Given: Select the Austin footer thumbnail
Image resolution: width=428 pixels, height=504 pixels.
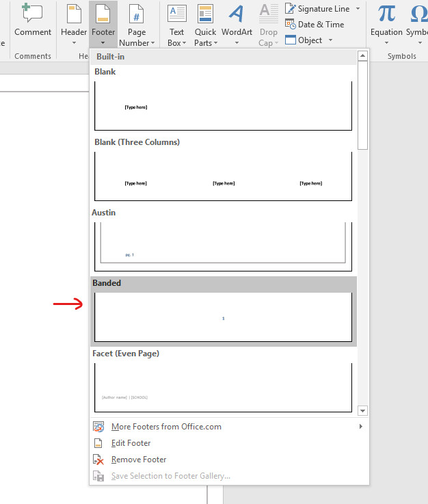Looking at the screenshot, I should pos(223,247).
